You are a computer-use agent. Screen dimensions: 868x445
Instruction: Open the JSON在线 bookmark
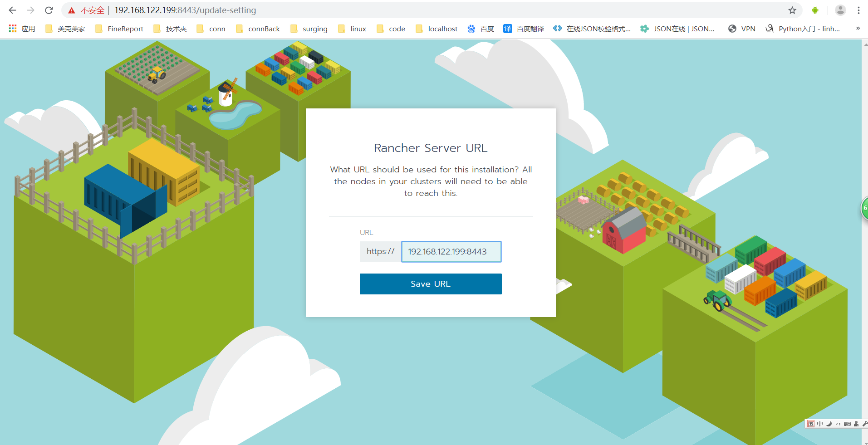tap(677, 29)
